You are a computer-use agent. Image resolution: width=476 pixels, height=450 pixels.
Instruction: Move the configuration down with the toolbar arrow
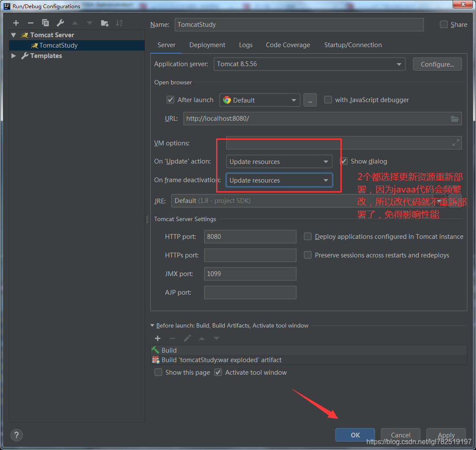point(89,23)
